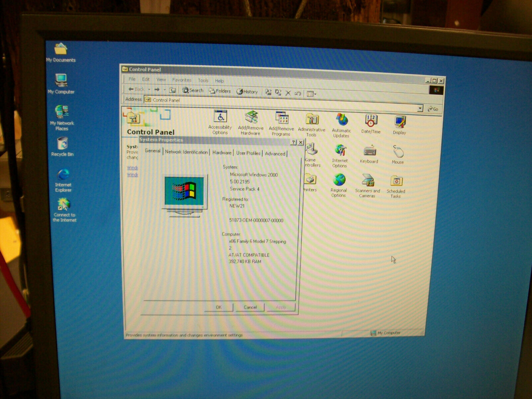Click the Undo toolbar icon
This screenshot has height=399, width=532.
[298, 93]
